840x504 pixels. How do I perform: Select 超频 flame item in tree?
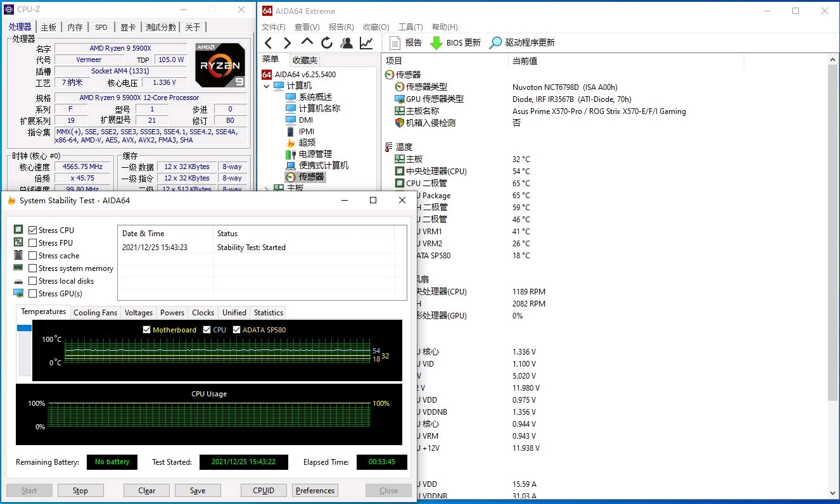tap(307, 142)
